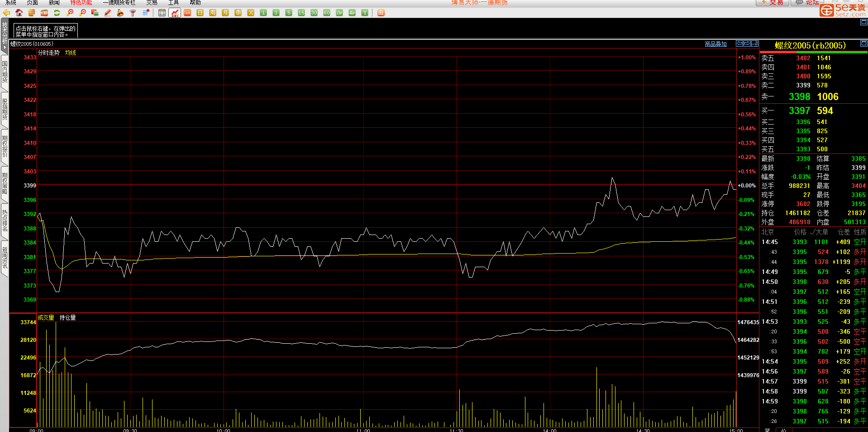Open the 国内期货 side tab

(x=5, y=72)
